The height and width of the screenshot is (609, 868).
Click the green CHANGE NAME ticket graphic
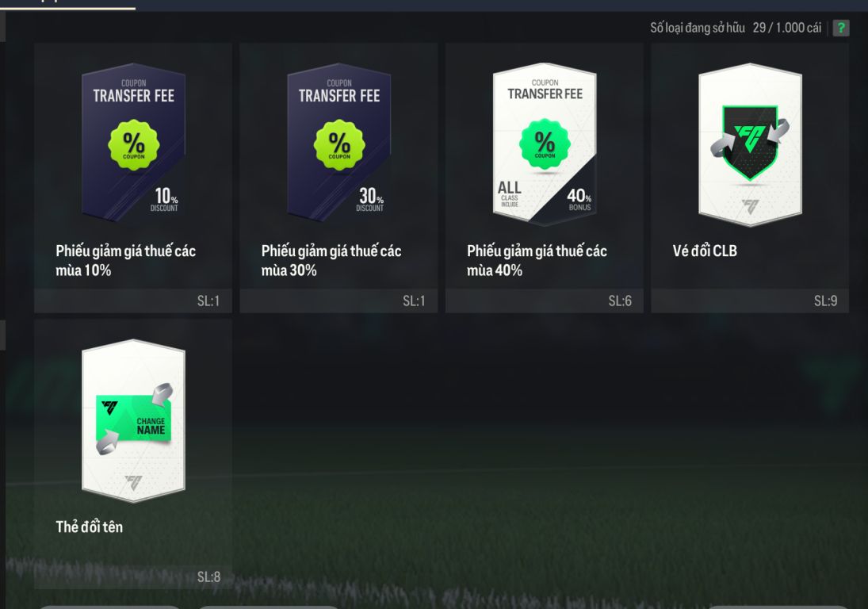coord(135,419)
